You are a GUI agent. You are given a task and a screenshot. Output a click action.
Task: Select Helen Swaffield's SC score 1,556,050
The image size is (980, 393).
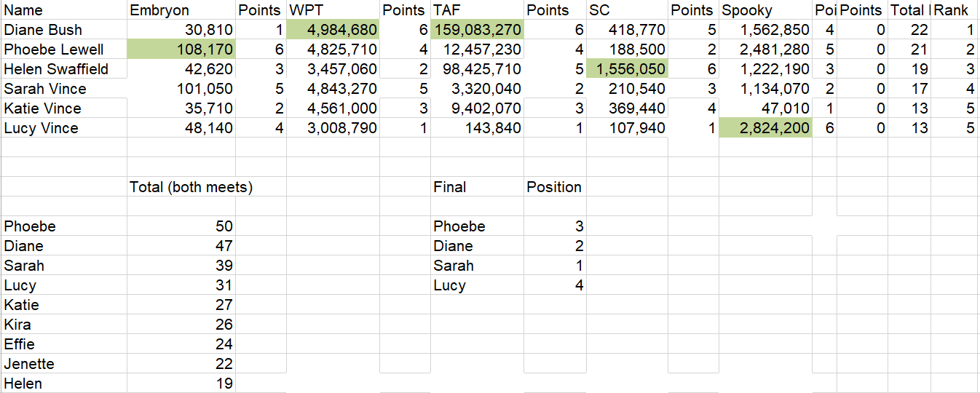(627, 69)
